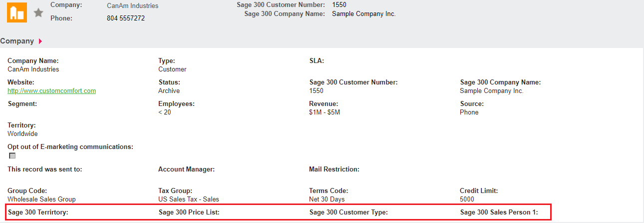644x223 pixels.
Task: Click the CanAm Industries name in header
Action: pyautogui.click(x=132, y=6)
